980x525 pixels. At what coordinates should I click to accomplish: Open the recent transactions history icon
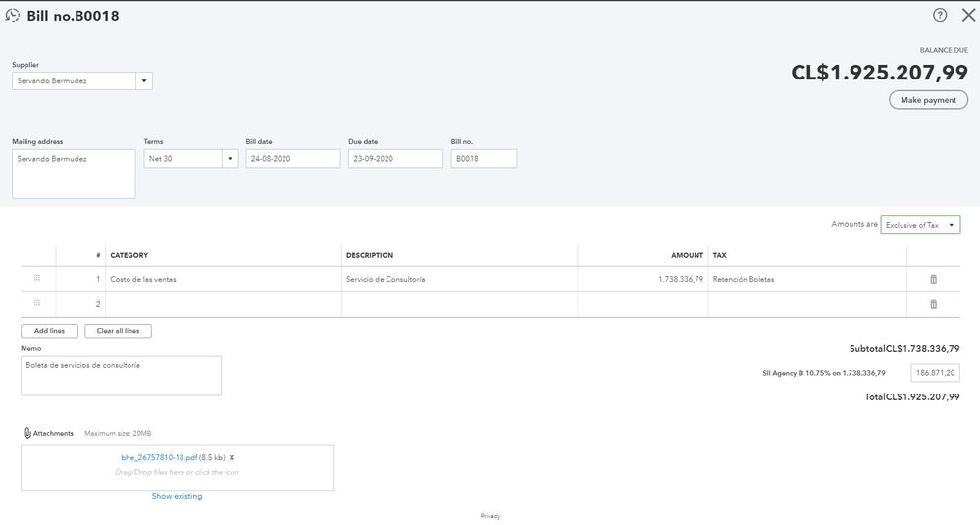pos(12,15)
